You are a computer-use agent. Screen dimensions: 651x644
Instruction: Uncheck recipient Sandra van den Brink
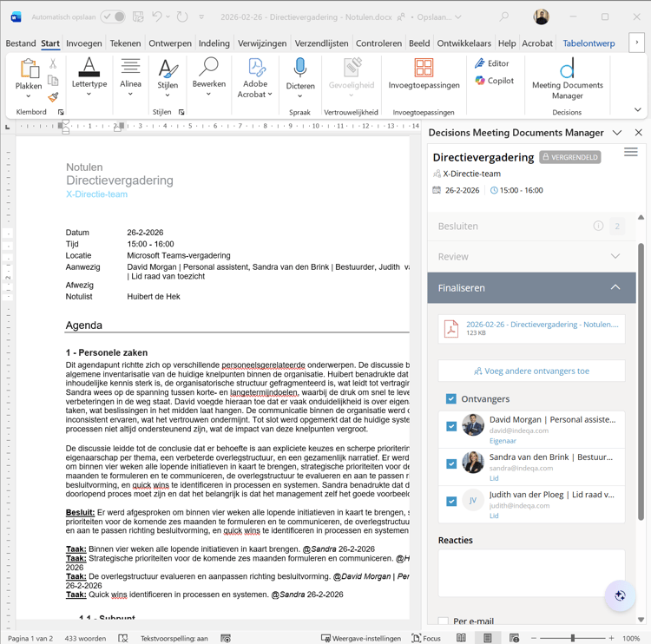coord(451,463)
